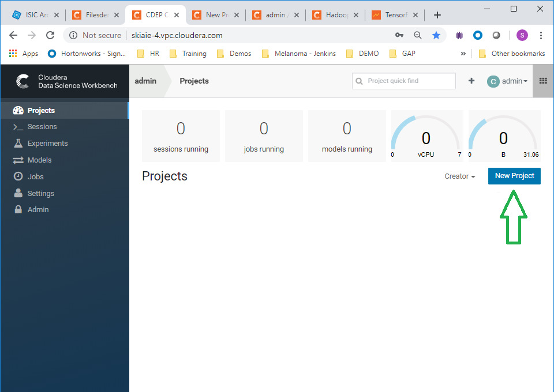The image size is (554, 392).
Task: Open the DEMO bookmarks folder
Action: click(362, 54)
